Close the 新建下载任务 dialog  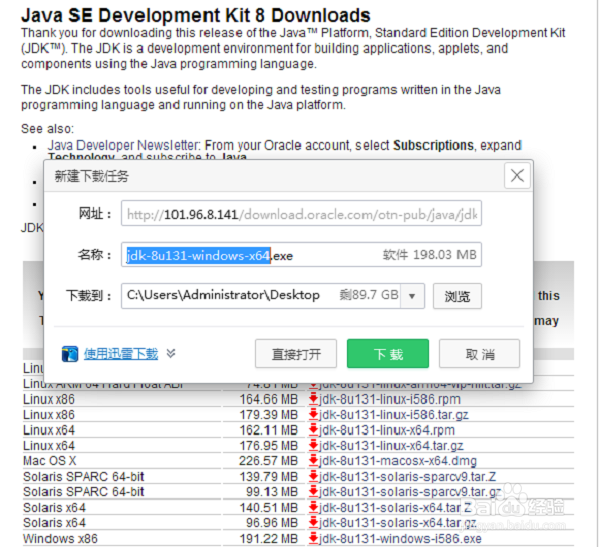tap(517, 176)
